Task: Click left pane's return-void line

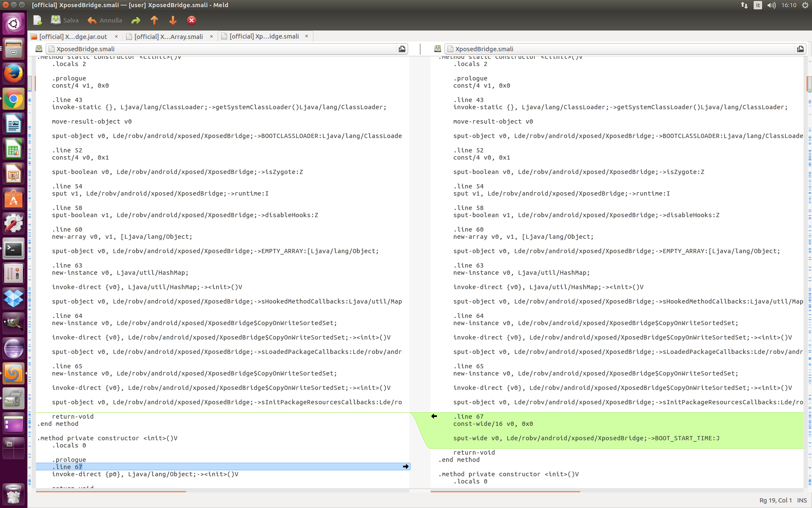Action: [73, 417]
